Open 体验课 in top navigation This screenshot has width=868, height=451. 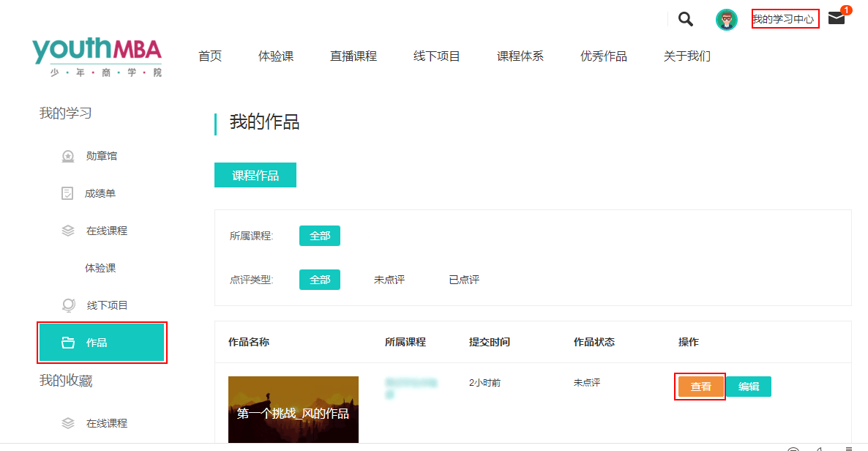coord(276,56)
